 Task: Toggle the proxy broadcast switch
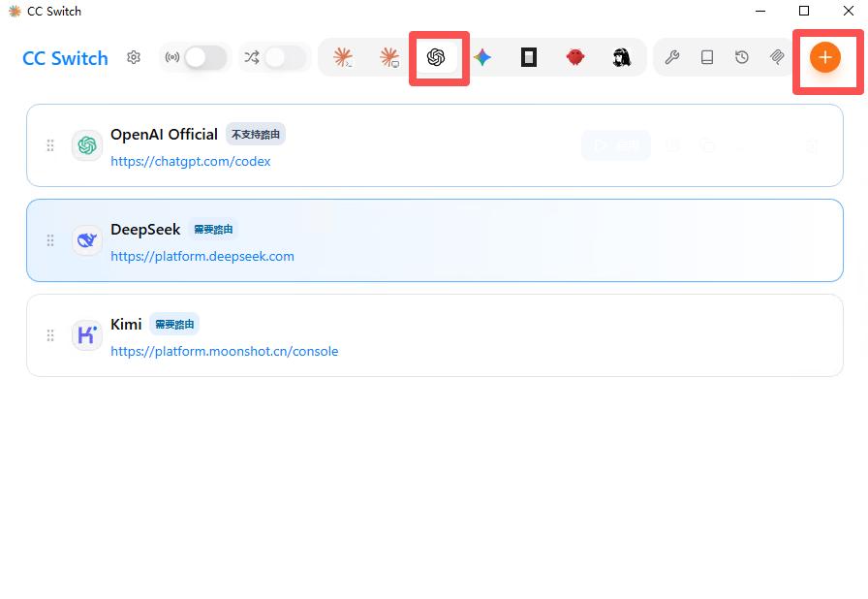[205, 57]
